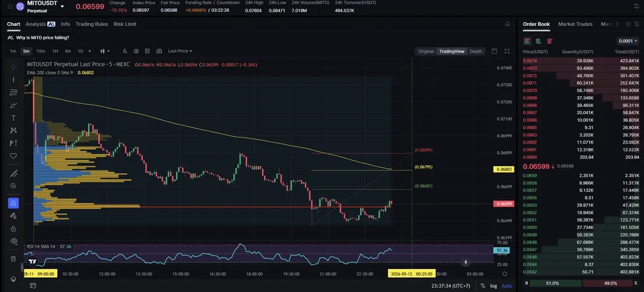Switch to Original chart view
This screenshot has width=644, height=292.
426,52
